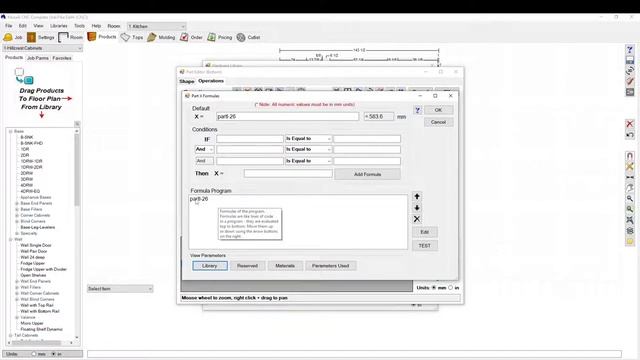
Task: Switch to Shape tab in Part Editor
Action: (x=187, y=81)
